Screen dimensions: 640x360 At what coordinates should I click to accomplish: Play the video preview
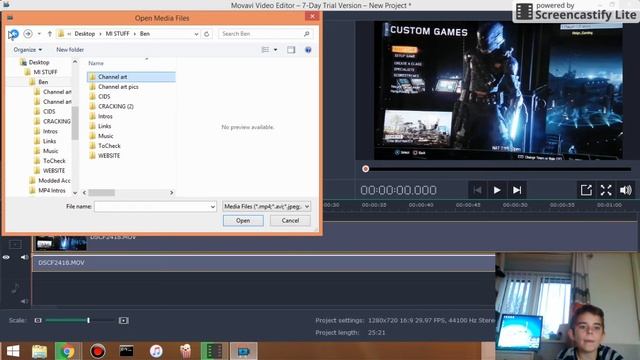coord(497,190)
